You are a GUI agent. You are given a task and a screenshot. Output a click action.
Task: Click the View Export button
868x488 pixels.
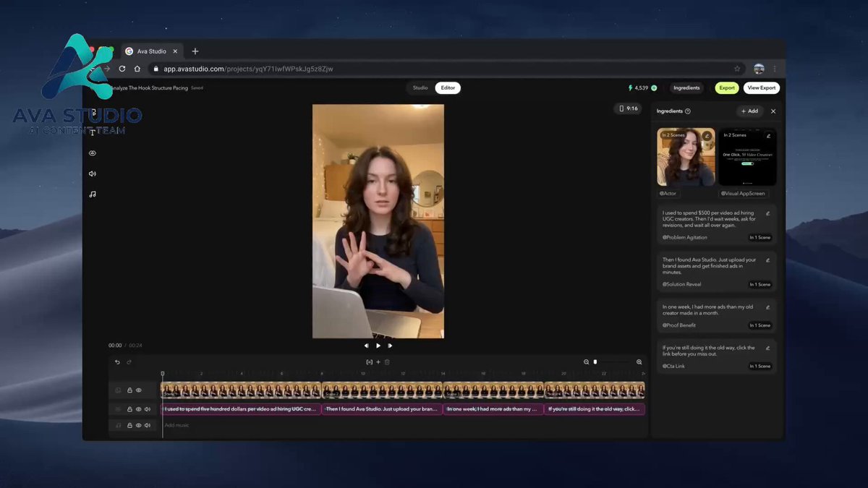[x=762, y=88]
